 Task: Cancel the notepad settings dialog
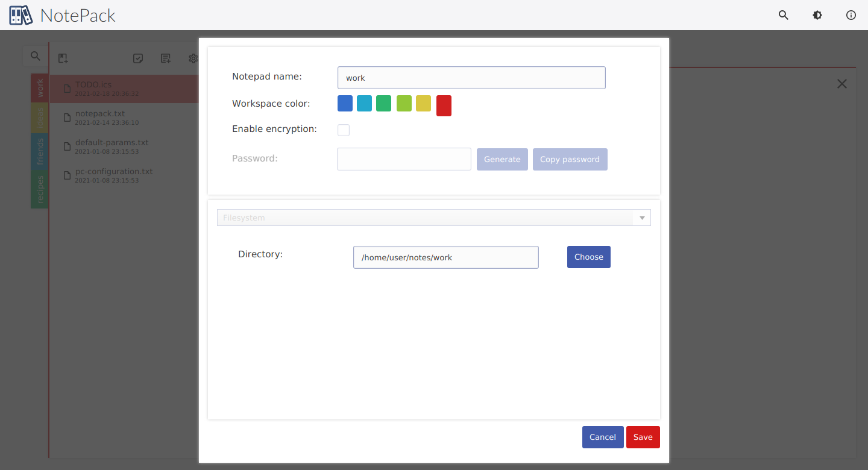pos(603,437)
